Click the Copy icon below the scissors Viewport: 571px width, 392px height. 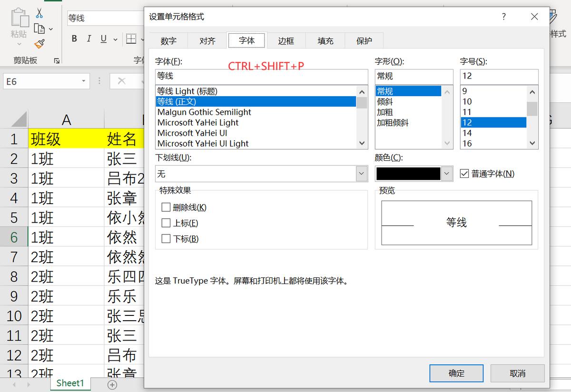tap(39, 27)
